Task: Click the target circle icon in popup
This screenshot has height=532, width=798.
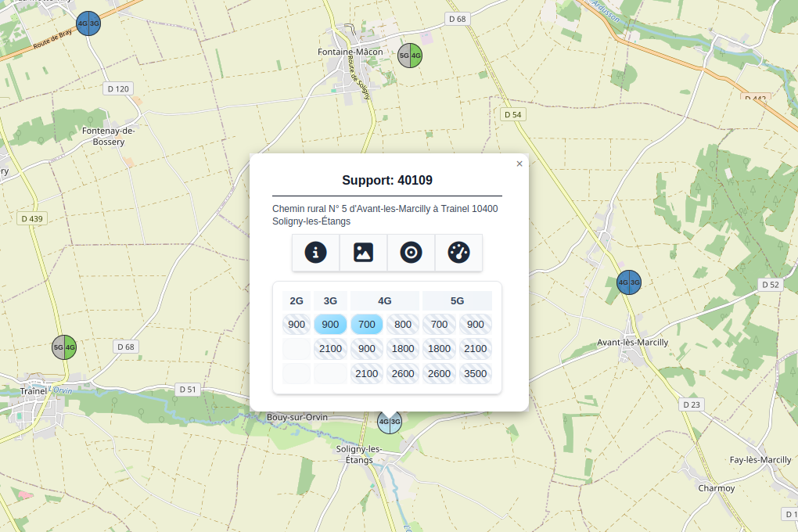Action: [x=411, y=253]
